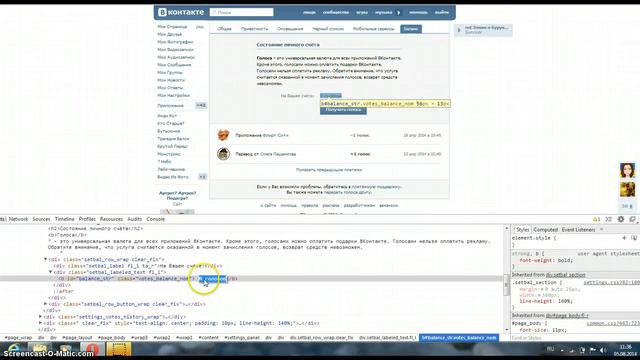Select the Event Listeners pane tab

tap(578, 230)
